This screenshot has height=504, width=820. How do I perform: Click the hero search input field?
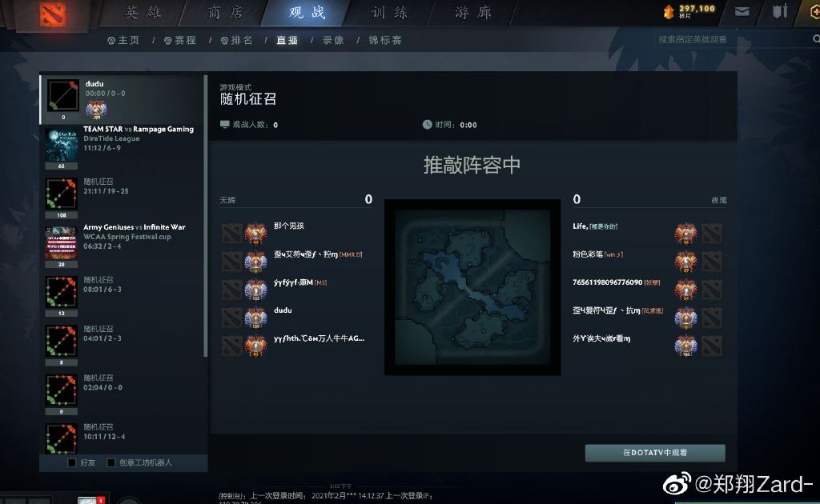tap(732, 39)
